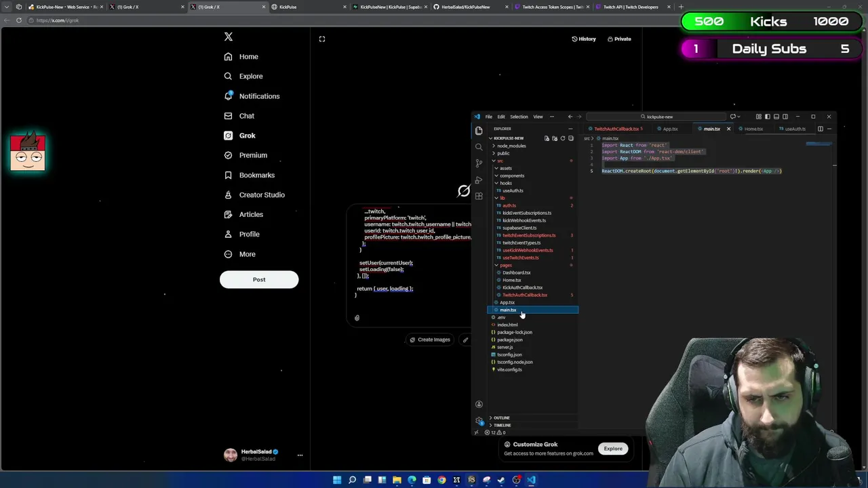Open Source Control in VS Code activity bar
This screenshot has width=868, height=488.
(x=479, y=163)
